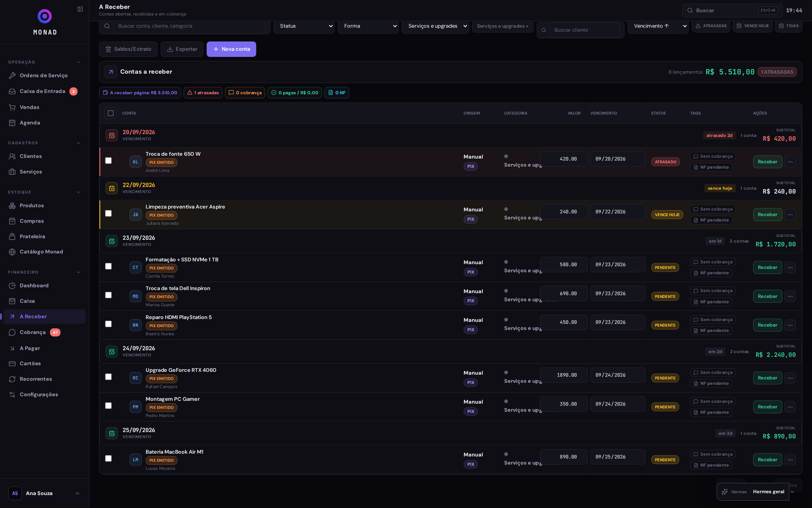Image resolution: width=812 pixels, height=508 pixels.
Task: Click the Contas a receber arrow icon
Action: (111, 72)
